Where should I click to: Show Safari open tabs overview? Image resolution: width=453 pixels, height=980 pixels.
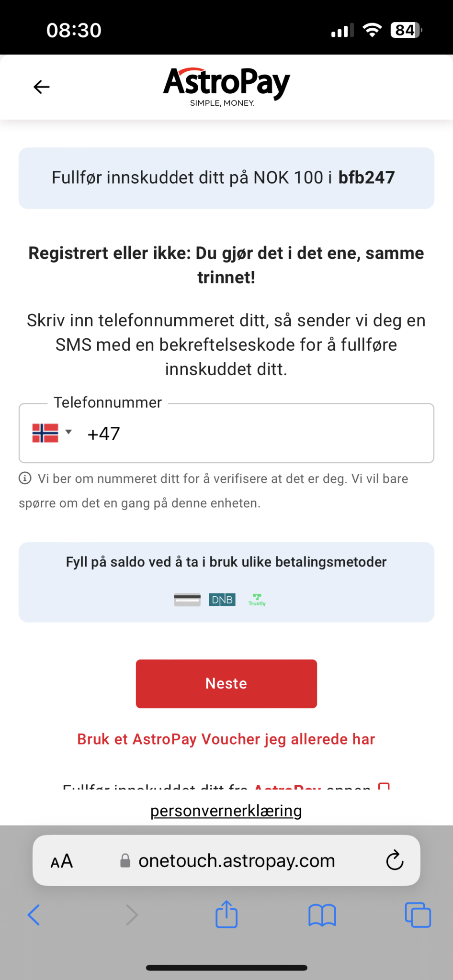(418, 915)
